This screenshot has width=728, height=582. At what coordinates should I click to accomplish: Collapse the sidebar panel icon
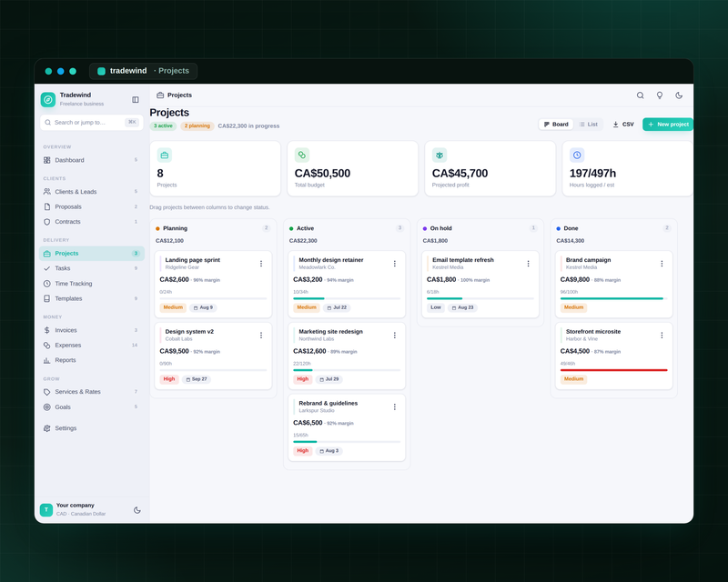point(135,99)
